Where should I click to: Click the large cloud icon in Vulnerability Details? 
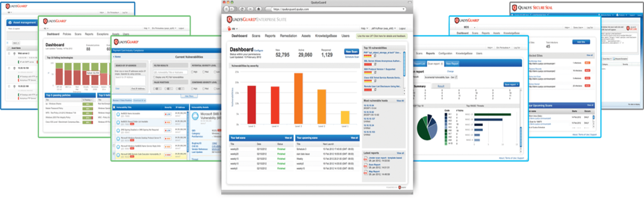point(195,116)
